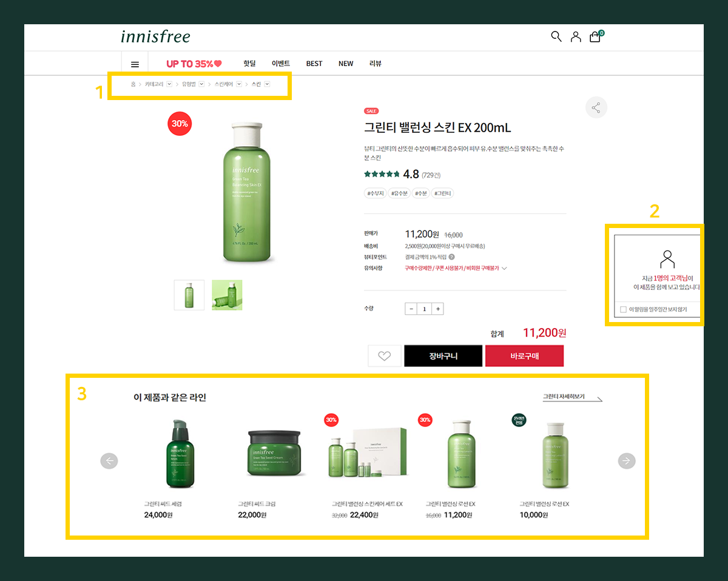
Task: Go to next items with right carousel arrow
Action: (627, 461)
